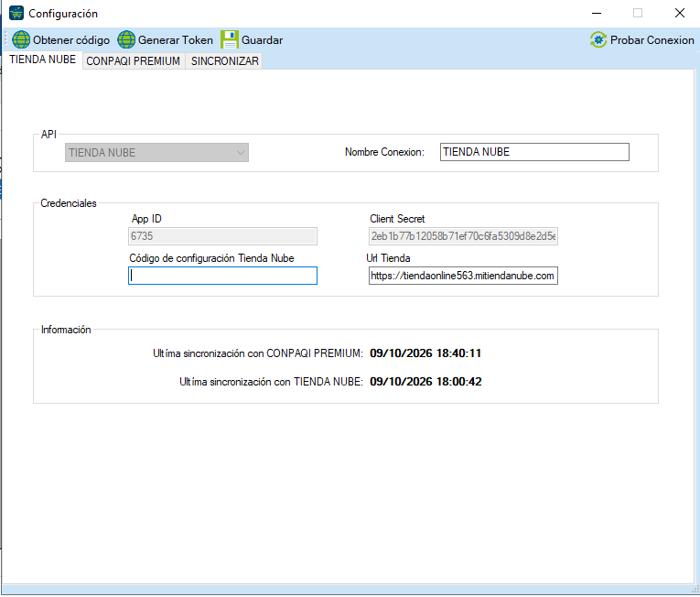Click the Client Secret label
The width and height of the screenshot is (700, 597).
(397, 219)
